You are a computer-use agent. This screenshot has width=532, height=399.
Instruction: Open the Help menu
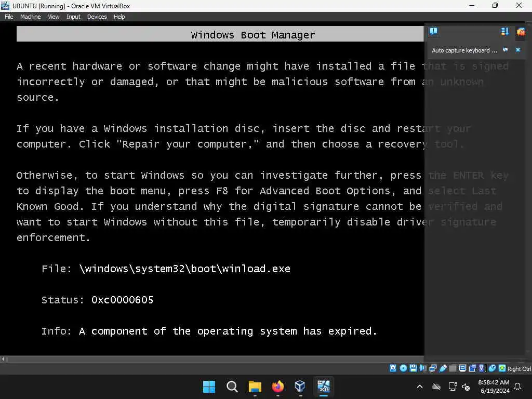tap(119, 17)
